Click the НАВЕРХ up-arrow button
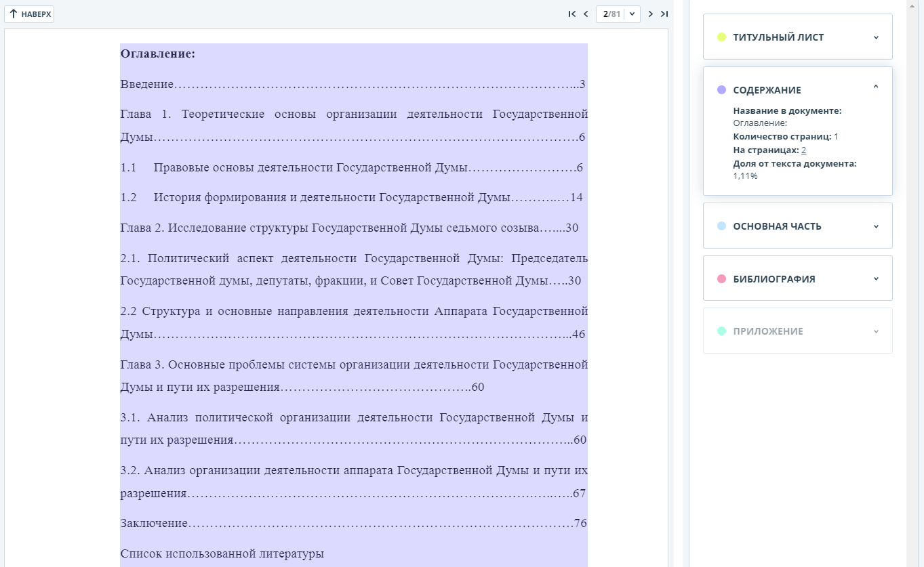 30,14
